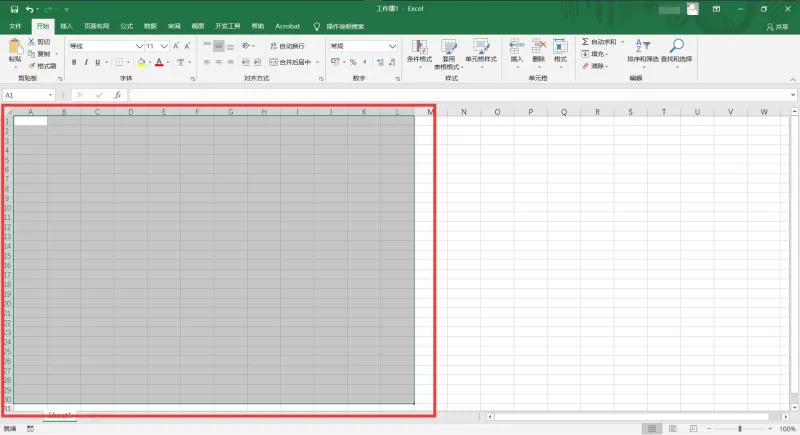The width and height of the screenshot is (800, 435).
Task: Switch to the Insert (插入) tab
Action: (66, 26)
